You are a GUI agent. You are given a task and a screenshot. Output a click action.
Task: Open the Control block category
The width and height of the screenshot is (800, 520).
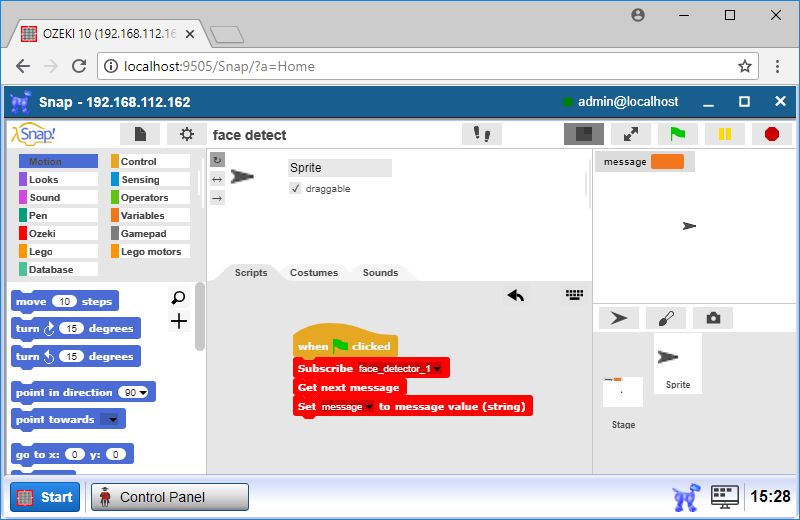(150, 161)
